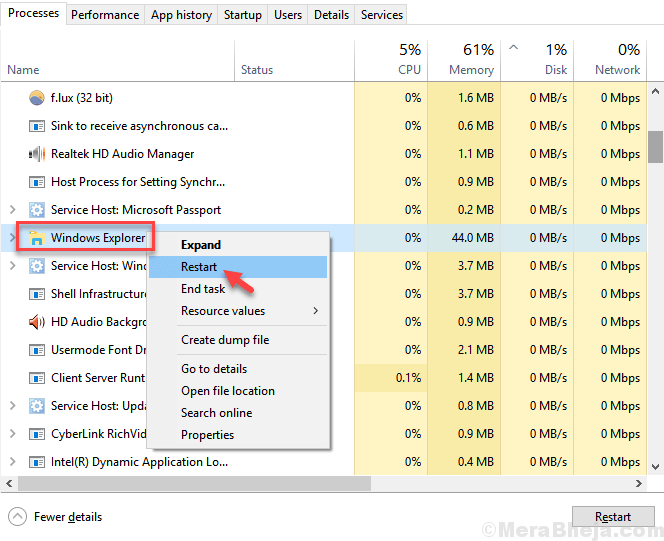Sort by the Status column header
This screenshot has height=541, width=664.
[x=294, y=61]
